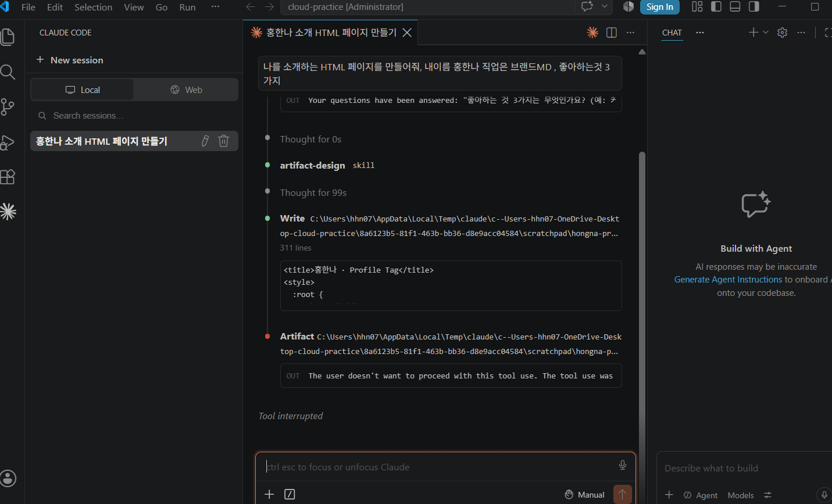Open the Agent mode dropdown

point(700,495)
